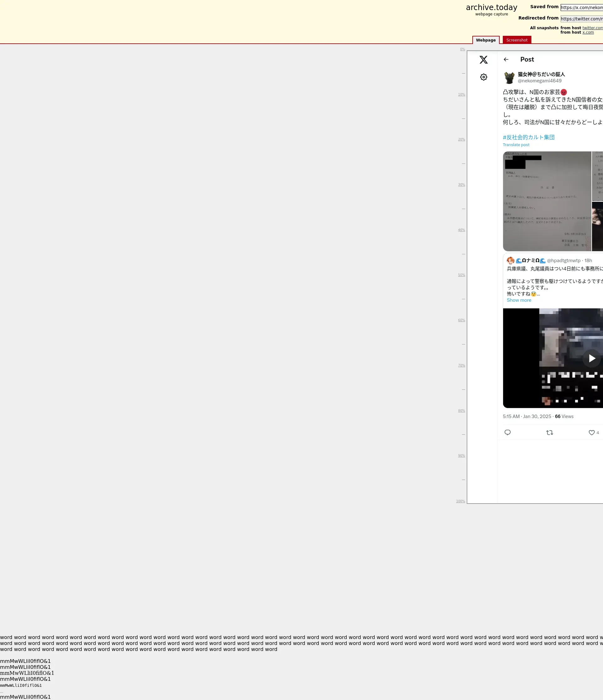Click the repost arrows icon
Image resolution: width=603 pixels, height=700 pixels.
549,433
